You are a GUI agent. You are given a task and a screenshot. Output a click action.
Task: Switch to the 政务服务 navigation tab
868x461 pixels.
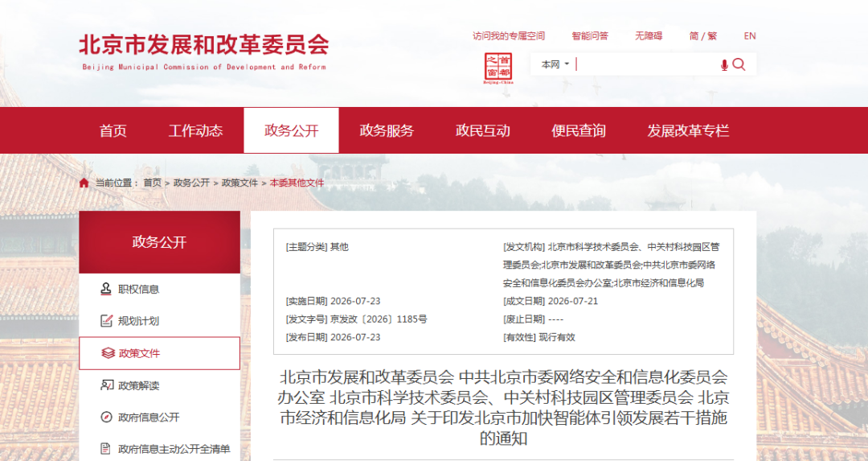tap(387, 131)
